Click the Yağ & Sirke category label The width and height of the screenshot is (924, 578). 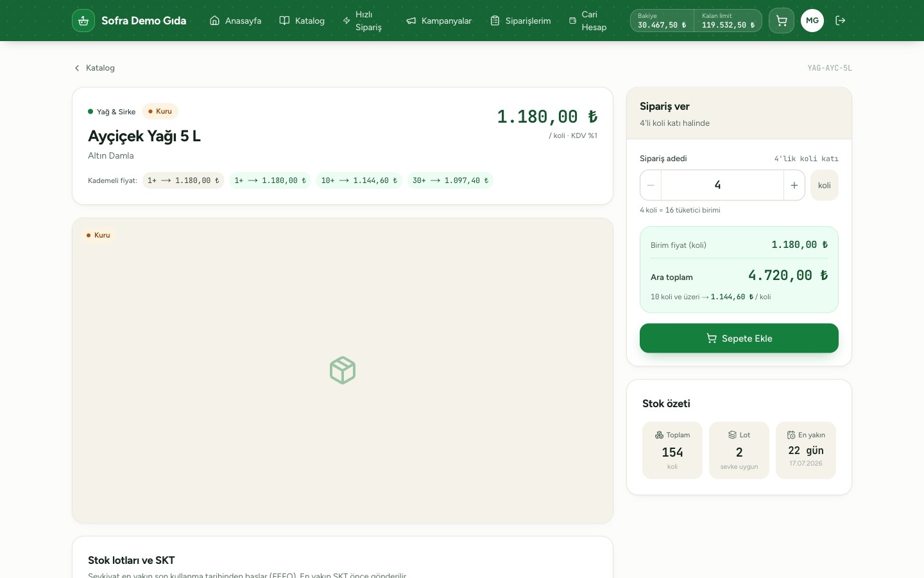click(112, 112)
